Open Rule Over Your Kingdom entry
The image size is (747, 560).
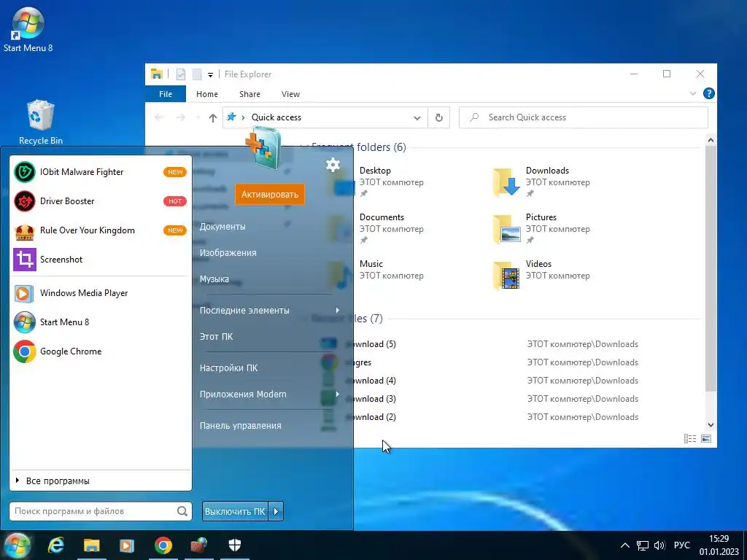100,230
